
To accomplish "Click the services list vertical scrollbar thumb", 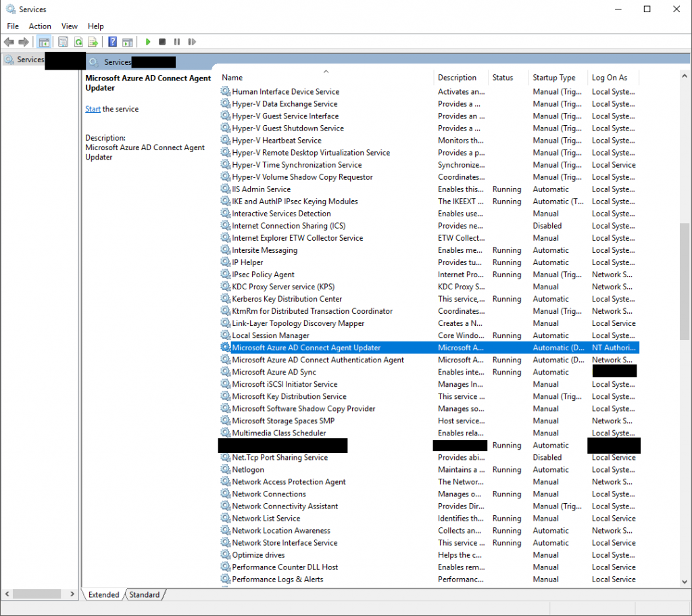I will click(685, 281).
